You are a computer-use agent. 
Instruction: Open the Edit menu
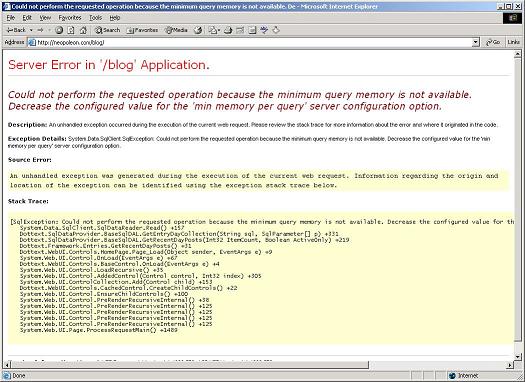pos(27,18)
